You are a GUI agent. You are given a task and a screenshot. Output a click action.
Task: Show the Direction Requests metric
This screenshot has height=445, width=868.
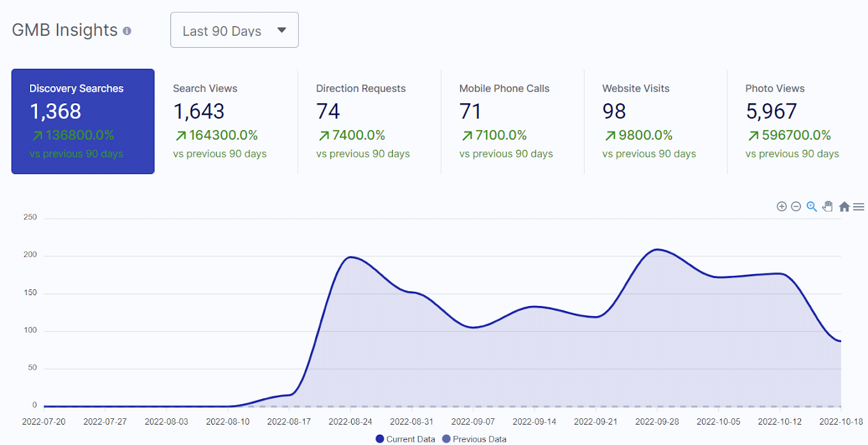coord(369,121)
